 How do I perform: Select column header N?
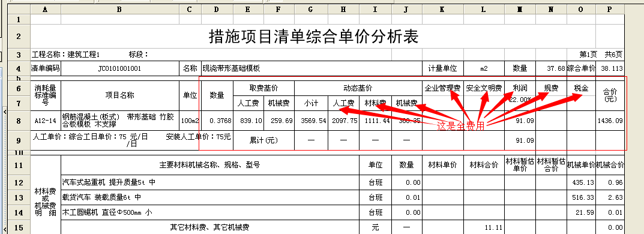coord(551,10)
